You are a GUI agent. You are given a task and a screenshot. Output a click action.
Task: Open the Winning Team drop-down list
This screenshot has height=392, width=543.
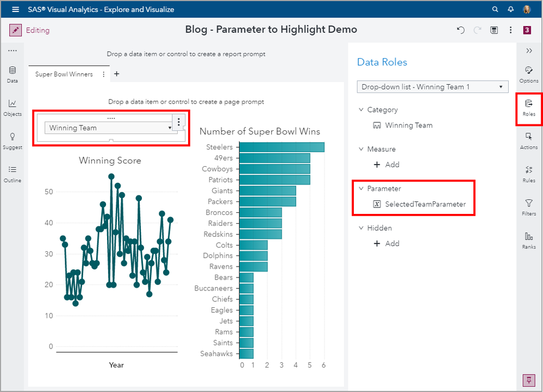[x=109, y=128]
